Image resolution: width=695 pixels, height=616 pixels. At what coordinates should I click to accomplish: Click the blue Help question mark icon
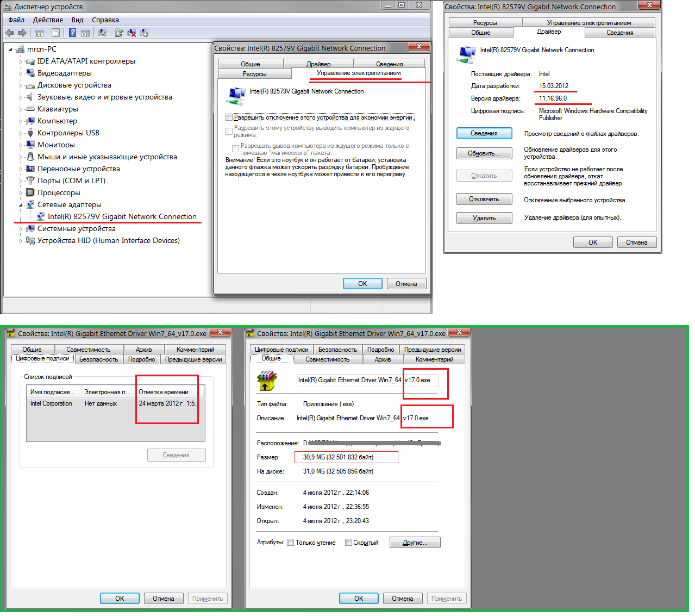pyautogui.click(x=72, y=33)
